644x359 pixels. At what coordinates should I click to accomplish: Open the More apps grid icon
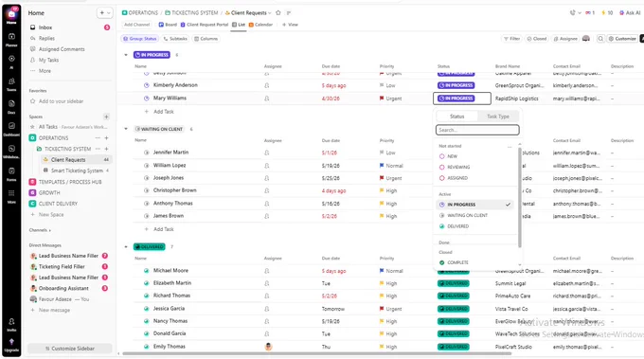(x=11, y=193)
